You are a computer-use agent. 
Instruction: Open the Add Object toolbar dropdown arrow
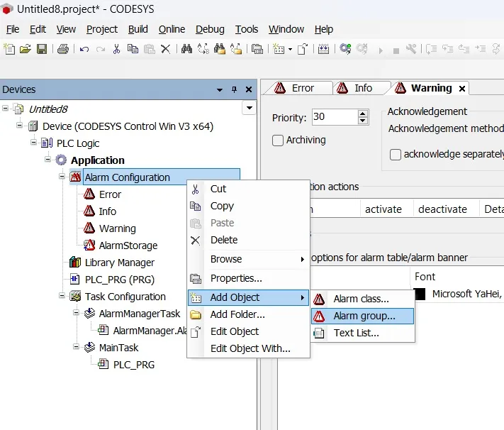pos(290,49)
